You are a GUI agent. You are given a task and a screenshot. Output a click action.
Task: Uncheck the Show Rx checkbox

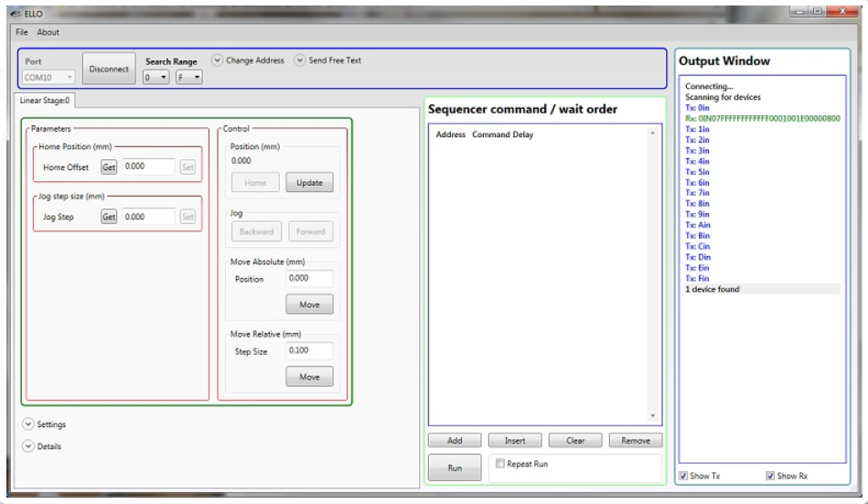769,476
